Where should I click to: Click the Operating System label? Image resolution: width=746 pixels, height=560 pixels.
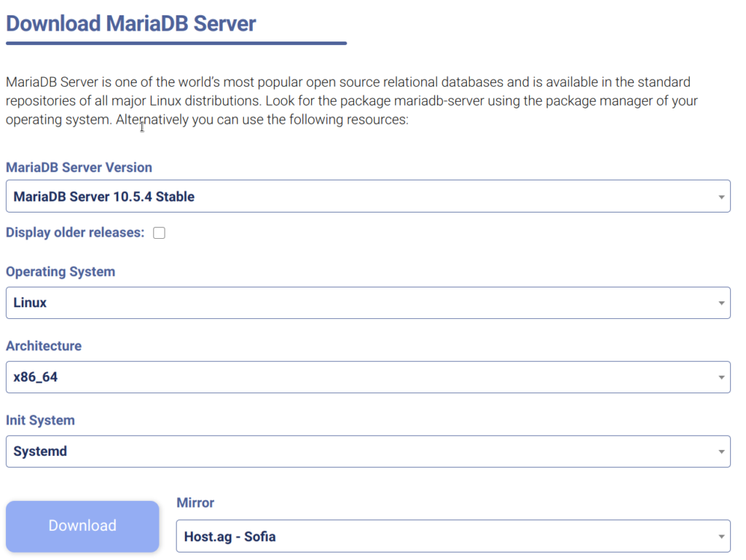click(x=60, y=272)
